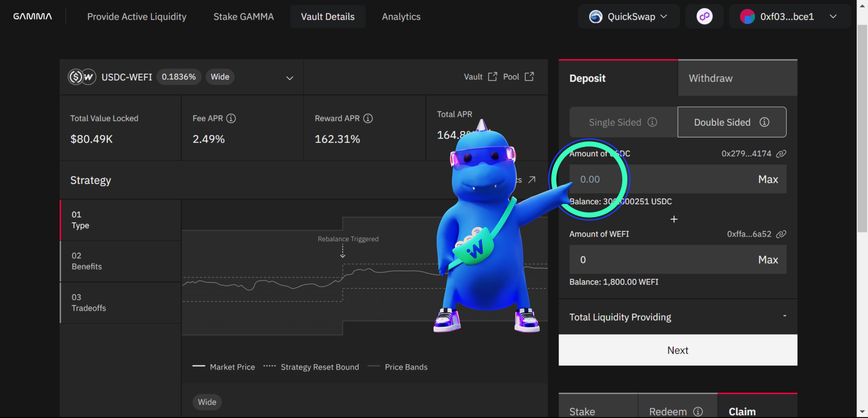The height and width of the screenshot is (418, 868).
Task: Open the Stake GAMMA page
Action: point(243,17)
